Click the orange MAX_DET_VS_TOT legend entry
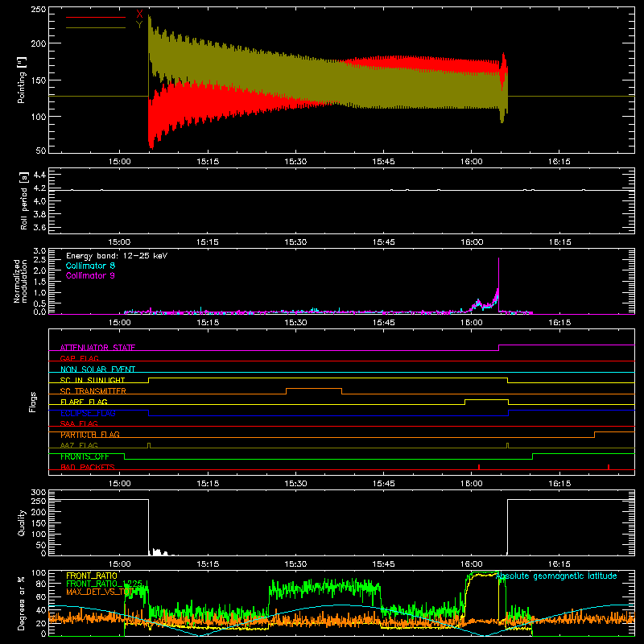Image resolution: width=644 pixels, height=644 pixels. (x=99, y=592)
